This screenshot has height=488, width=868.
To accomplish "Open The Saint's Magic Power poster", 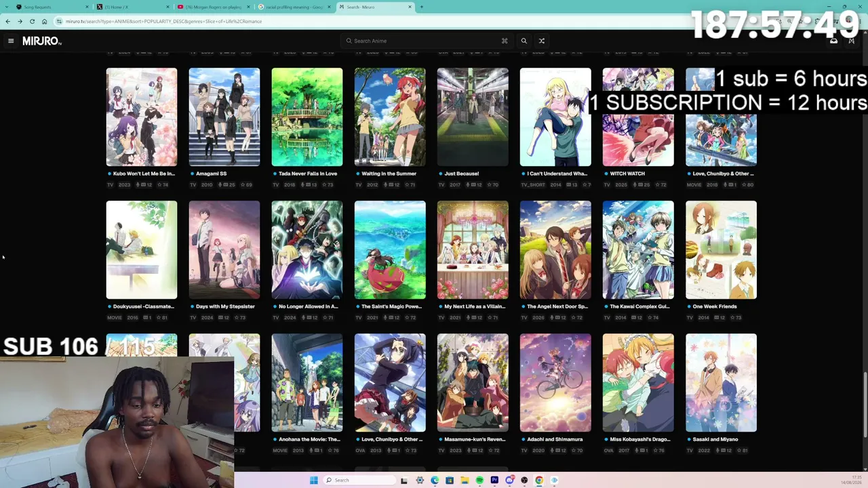I will click(390, 249).
